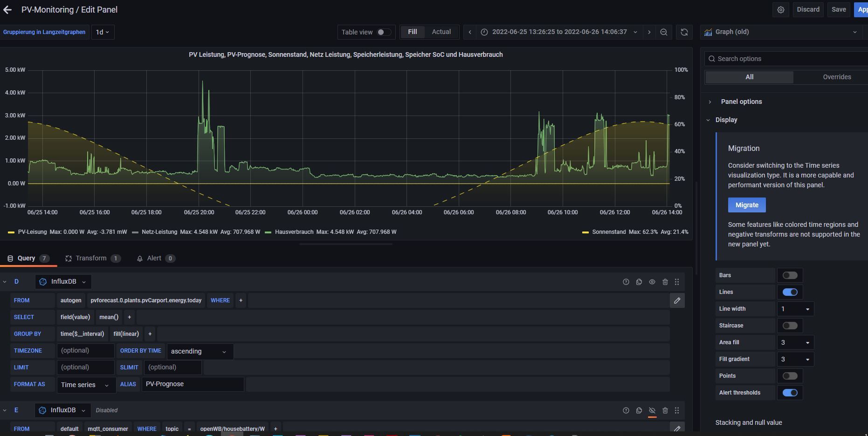Collapse the Display section
Image resolution: width=868 pixels, height=436 pixels.
(726, 120)
